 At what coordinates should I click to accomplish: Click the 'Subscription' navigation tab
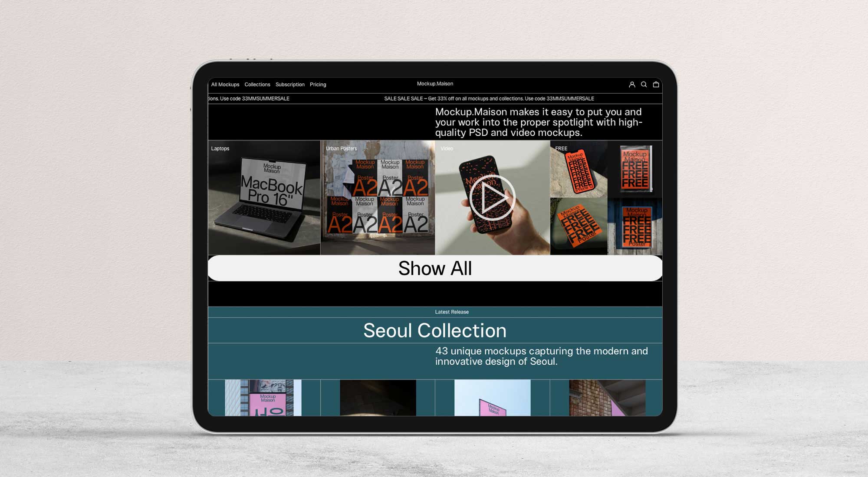tap(290, 85)
